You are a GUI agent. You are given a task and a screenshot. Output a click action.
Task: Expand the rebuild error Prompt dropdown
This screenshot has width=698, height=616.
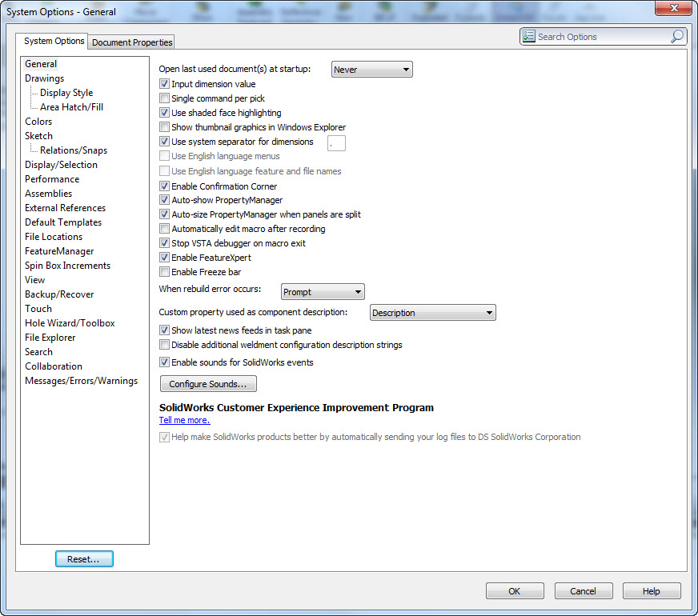pos(323,292)
